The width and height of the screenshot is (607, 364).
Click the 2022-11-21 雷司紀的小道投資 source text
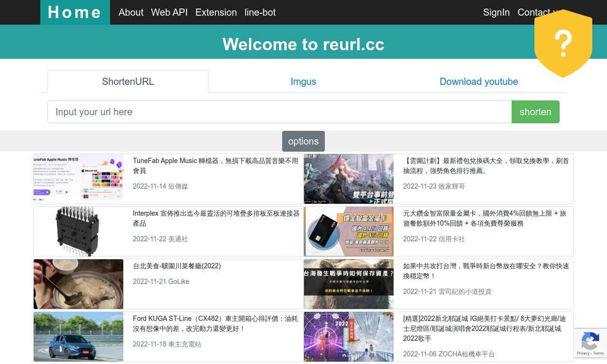[447, 291]
